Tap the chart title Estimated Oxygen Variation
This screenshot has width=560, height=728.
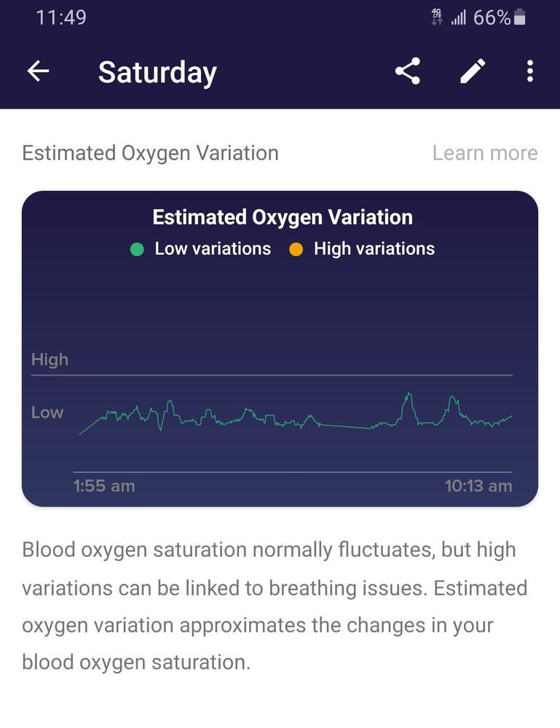(x=283, y=217)
